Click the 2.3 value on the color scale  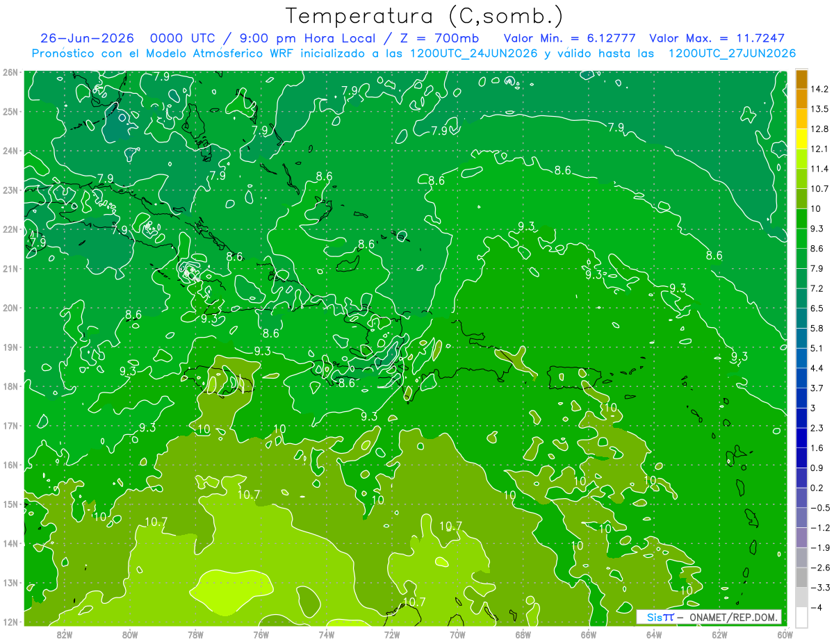pyautogui.click(x=817, y=428)
